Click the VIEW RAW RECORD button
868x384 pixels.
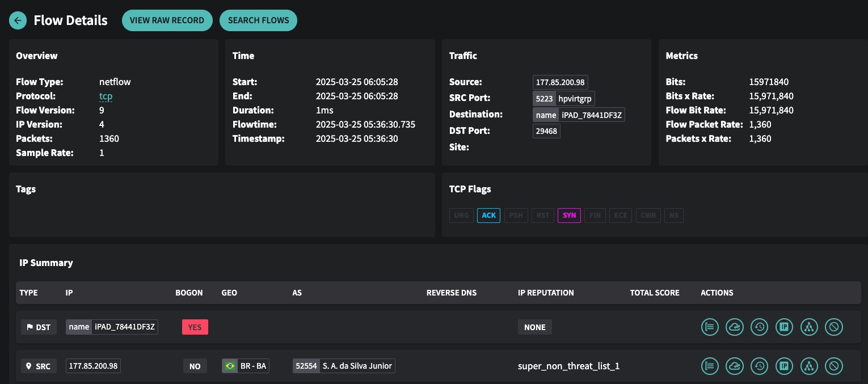(x=167, y=20)
